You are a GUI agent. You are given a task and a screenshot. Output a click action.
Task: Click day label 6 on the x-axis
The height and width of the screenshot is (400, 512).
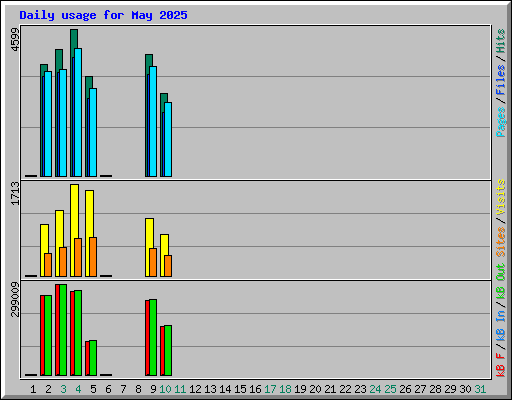tap(108, 389)
